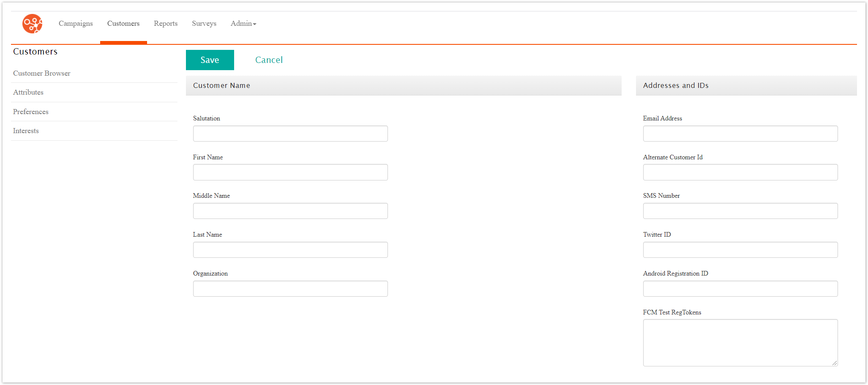Click the Email Address label

tap(663, 118)
